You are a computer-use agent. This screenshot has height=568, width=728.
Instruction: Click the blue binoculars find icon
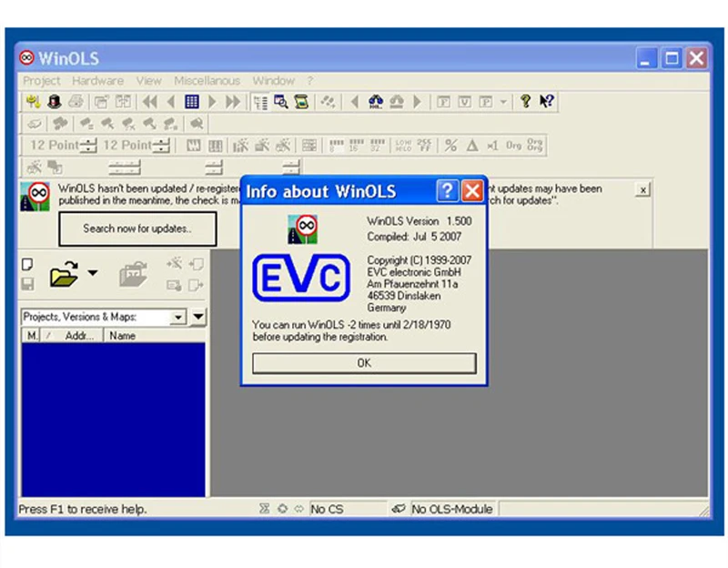[376, 101]
